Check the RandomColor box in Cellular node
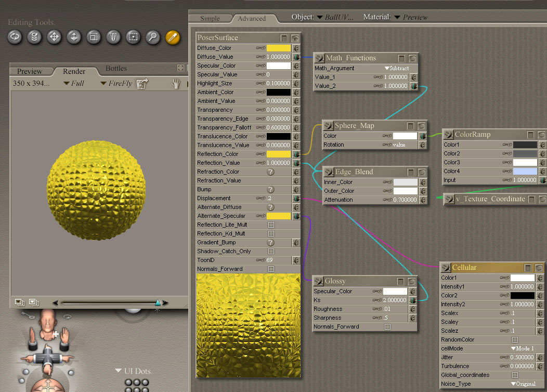Viewport: 547px width, 392px height. click(x=515, y=339)
